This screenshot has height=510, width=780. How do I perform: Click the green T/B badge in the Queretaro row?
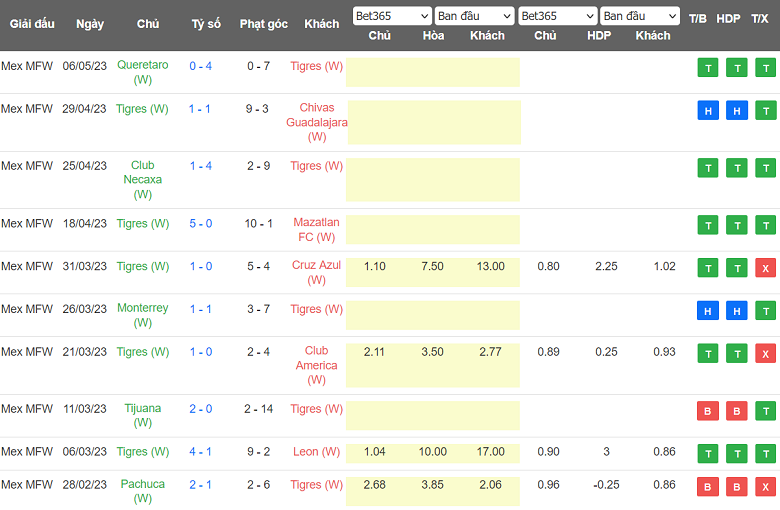(708, 68)
